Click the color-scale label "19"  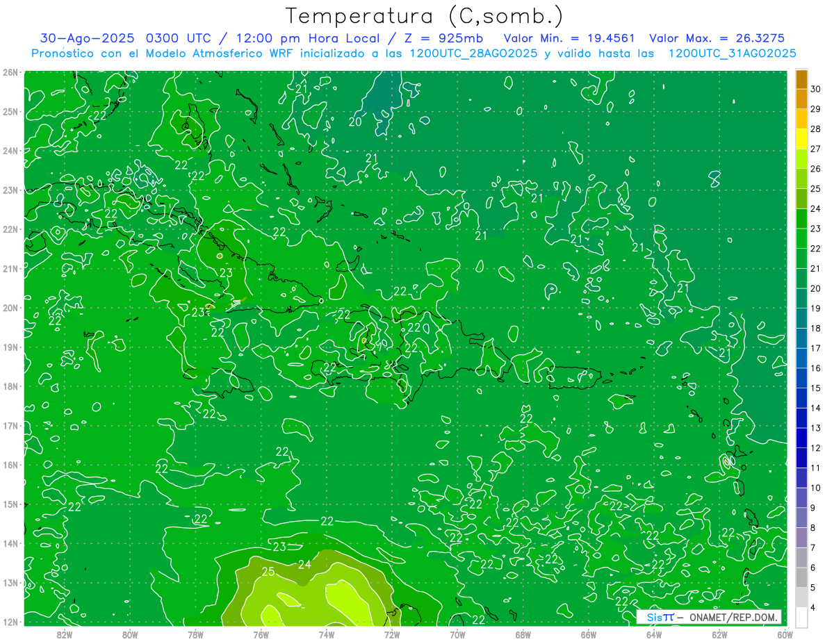(x=815, y=308)
